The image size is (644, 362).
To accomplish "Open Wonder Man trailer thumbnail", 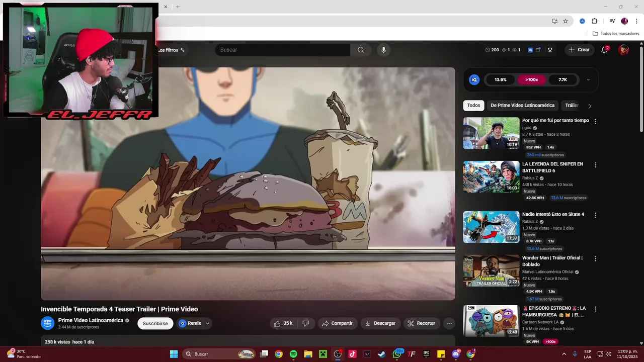I will tap(491, 271).
